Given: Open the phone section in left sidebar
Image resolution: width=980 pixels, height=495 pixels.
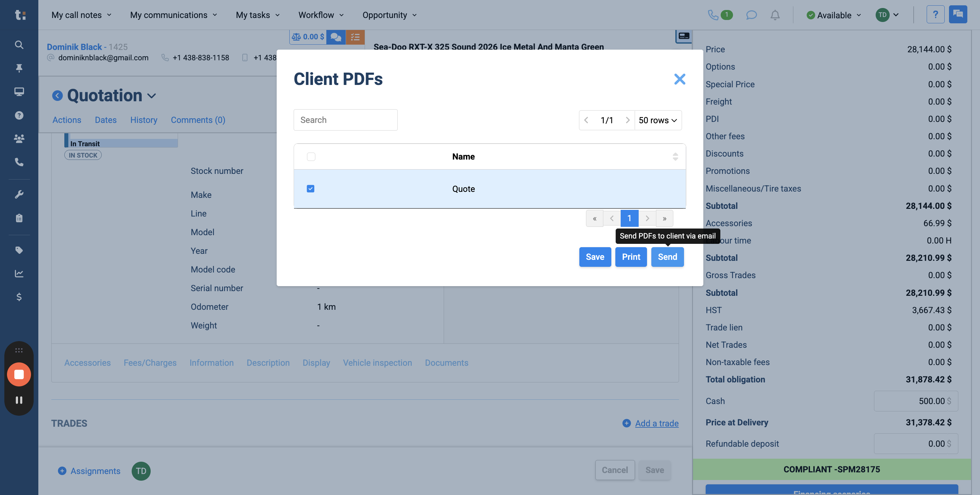Looking at the screenshot, I should pos(19,162).
